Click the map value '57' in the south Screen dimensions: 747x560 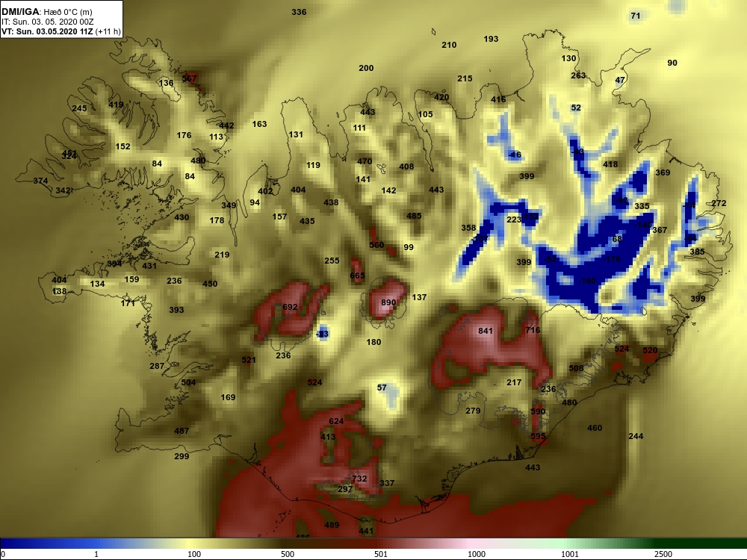(382, 388)
